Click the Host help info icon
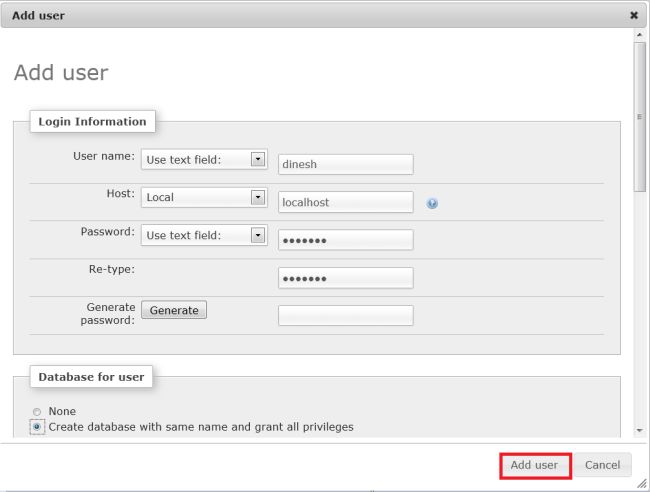This screenshot has width=650, height=492. 432,203
